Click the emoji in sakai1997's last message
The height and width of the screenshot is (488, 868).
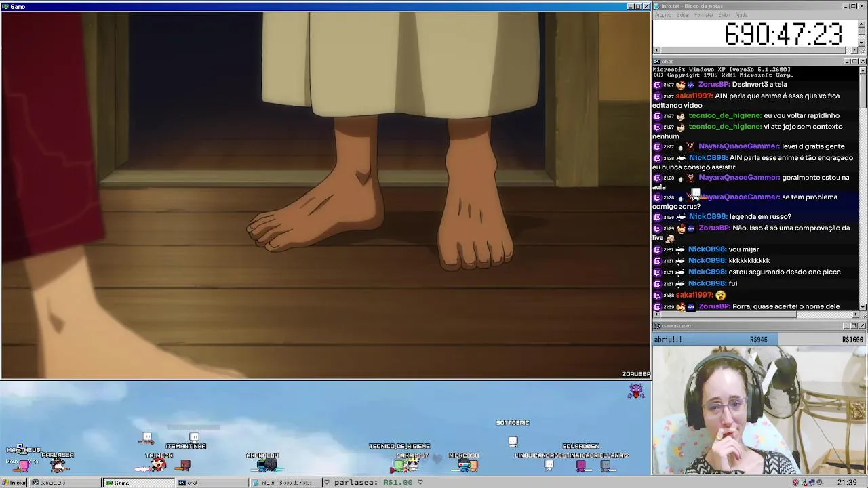pyautogui.click(x=720, y=296)
